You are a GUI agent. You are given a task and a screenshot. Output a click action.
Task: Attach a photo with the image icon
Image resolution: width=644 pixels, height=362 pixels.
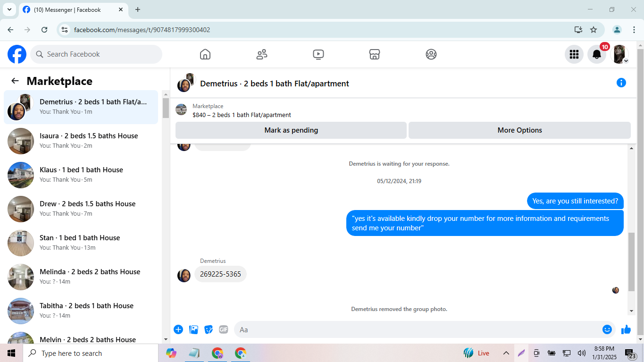click(193, 329)
